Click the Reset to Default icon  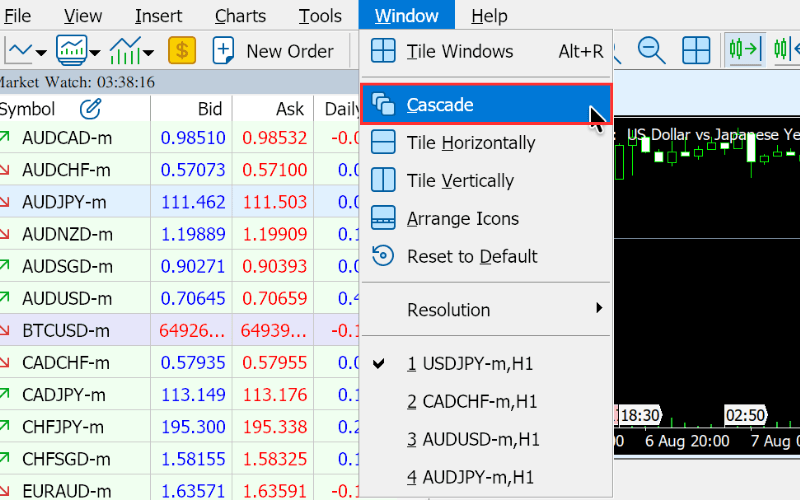pos(383,256)
